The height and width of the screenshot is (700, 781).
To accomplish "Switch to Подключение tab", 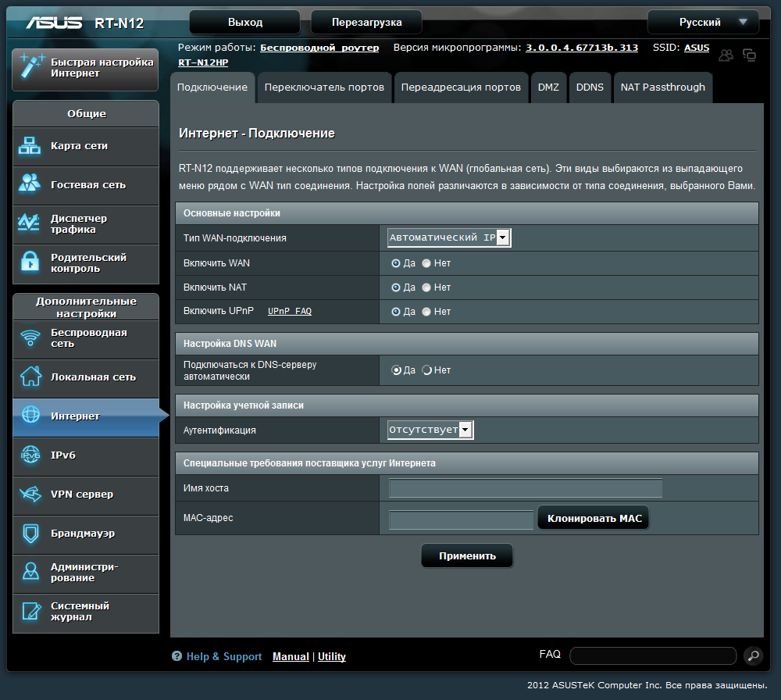I will click(x=212, y=87).
